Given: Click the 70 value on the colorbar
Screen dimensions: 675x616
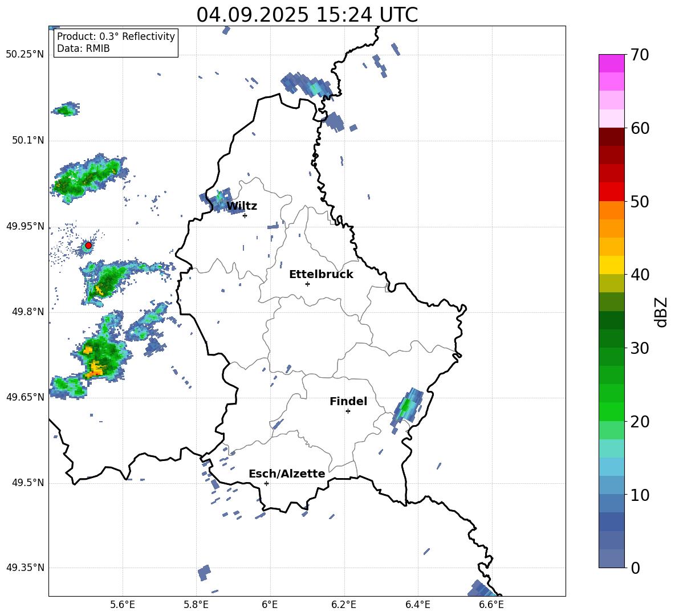Looking at the screenshot, I should [x=639, y=55].
